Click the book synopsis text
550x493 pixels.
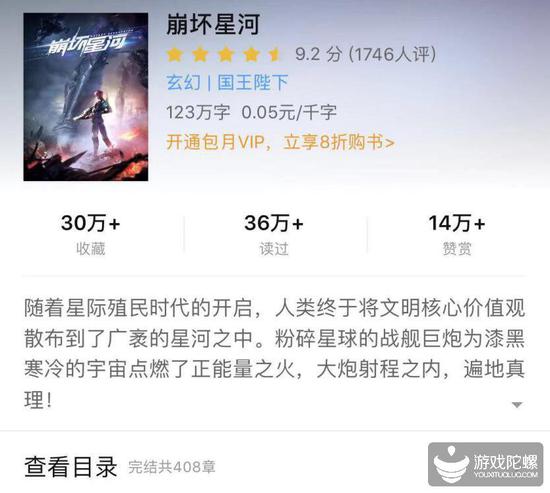pos(274,354)
